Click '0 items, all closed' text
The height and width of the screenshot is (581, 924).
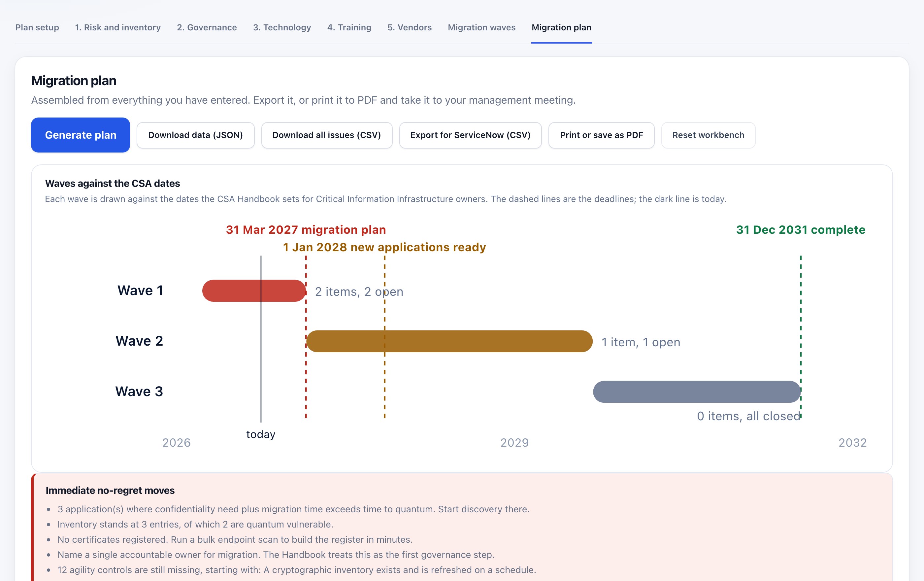749,416
